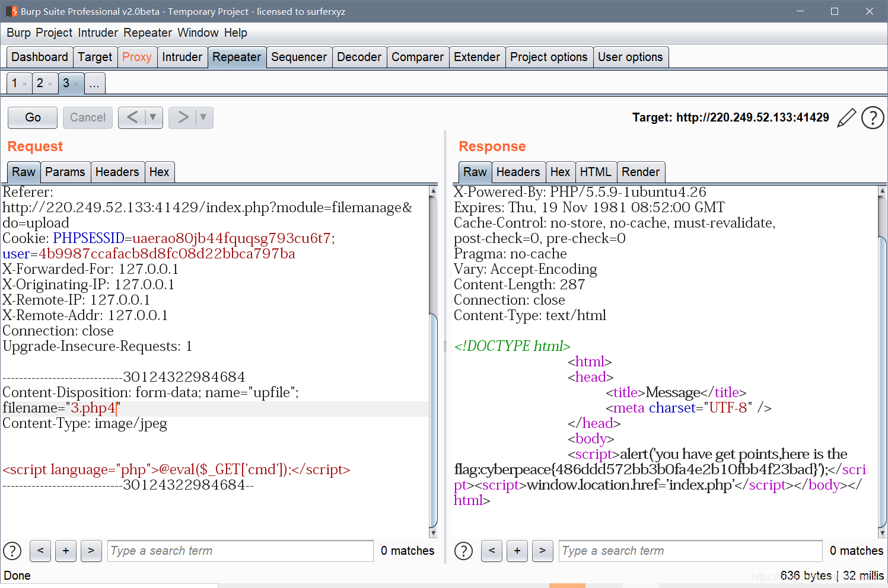Show response HTML view
The width and height of the screenshot is (888, 588).
596,172
